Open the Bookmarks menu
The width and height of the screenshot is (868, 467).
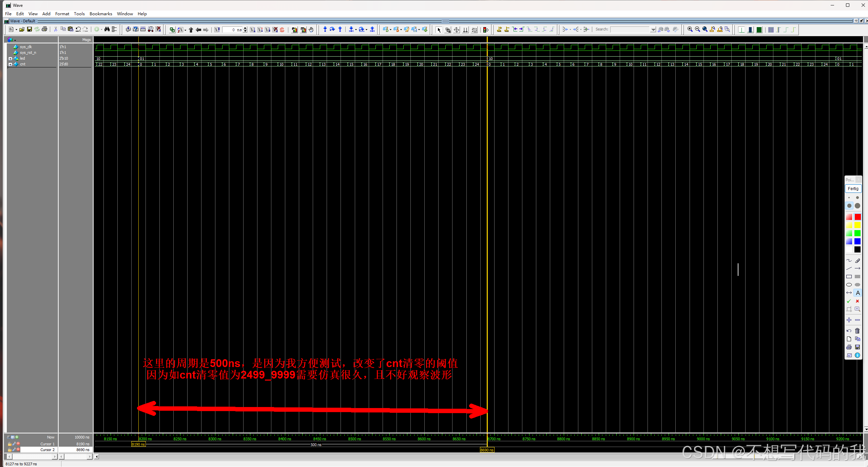(x=101, y=14)
